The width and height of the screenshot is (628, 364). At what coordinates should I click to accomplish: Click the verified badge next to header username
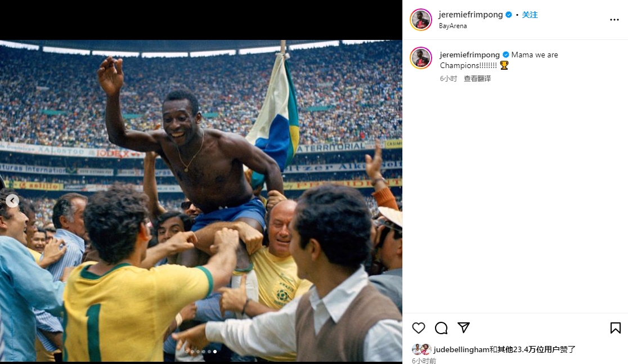tap(509, 15)
